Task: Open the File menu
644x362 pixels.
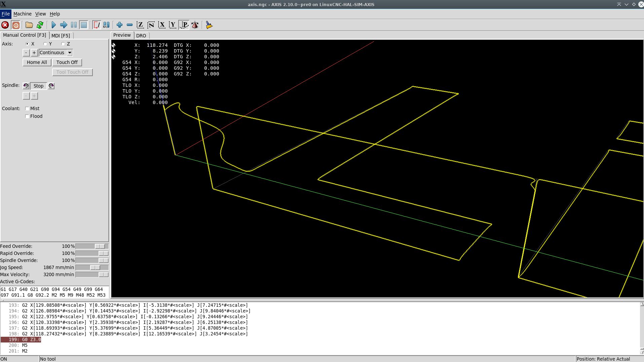Action: (5, 14)
